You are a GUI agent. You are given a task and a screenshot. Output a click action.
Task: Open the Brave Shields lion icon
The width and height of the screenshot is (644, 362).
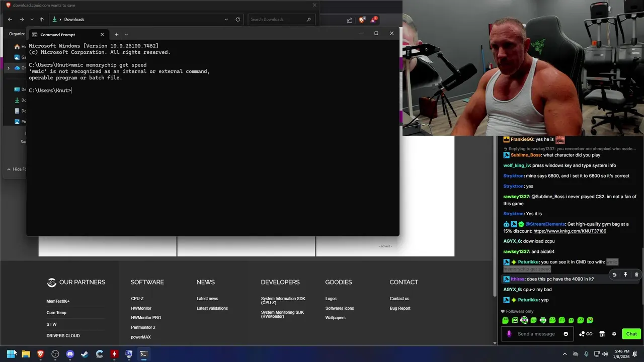click(x=361, y=20)
